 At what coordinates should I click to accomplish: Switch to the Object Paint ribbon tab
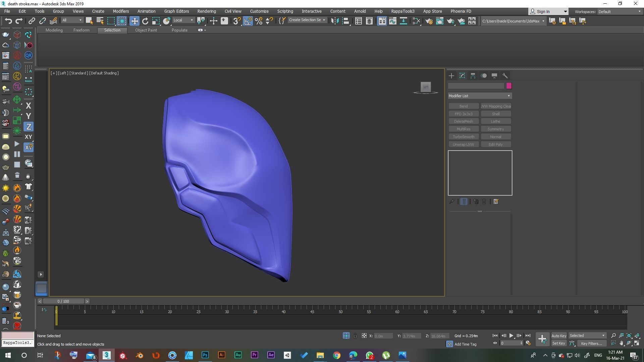146,30
